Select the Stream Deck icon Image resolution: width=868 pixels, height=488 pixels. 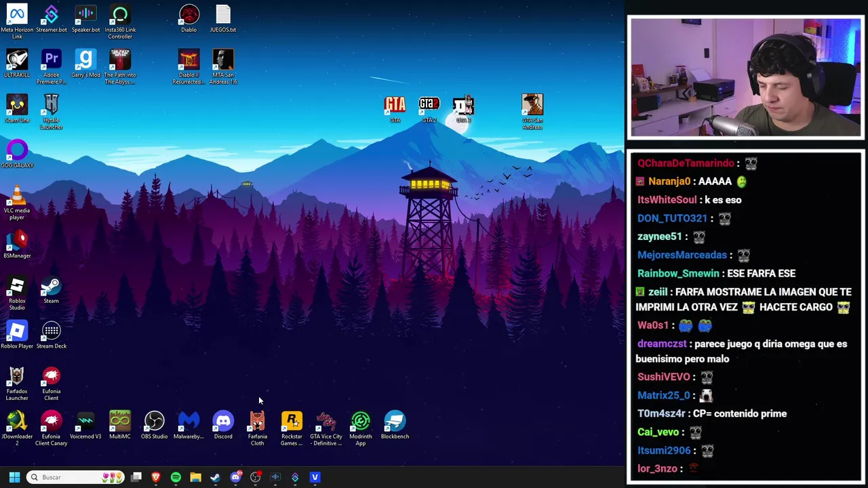click(51, 335)
